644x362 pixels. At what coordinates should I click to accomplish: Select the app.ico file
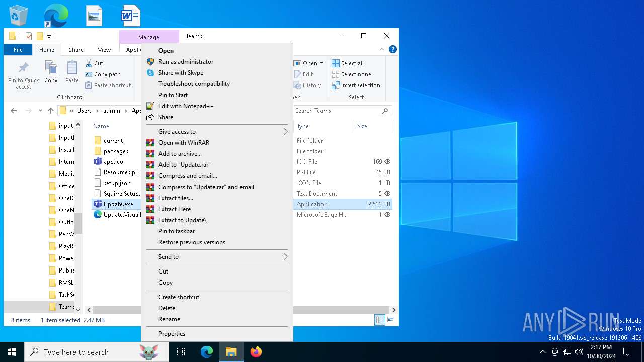[113, 162]
